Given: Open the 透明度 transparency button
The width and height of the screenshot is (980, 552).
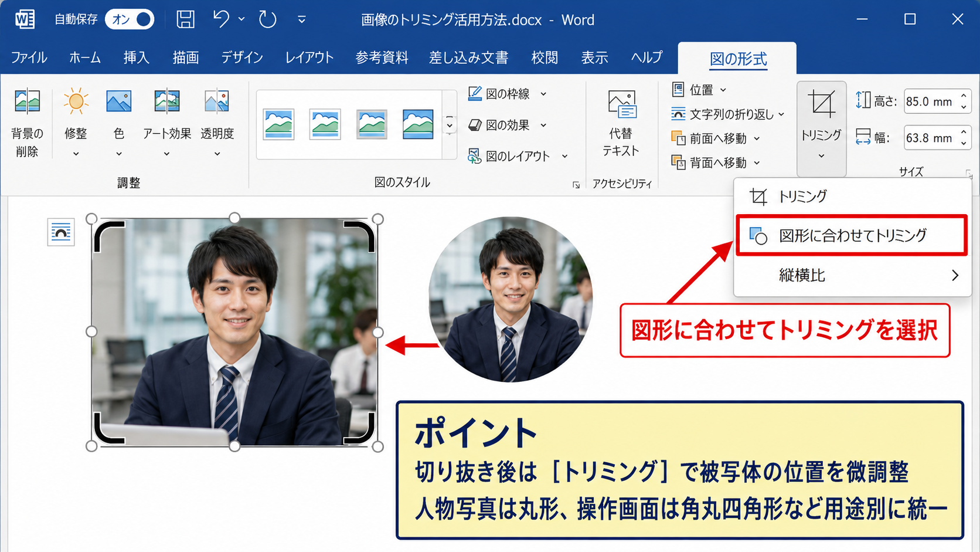Looking at the screenshot, I should 217,123.
